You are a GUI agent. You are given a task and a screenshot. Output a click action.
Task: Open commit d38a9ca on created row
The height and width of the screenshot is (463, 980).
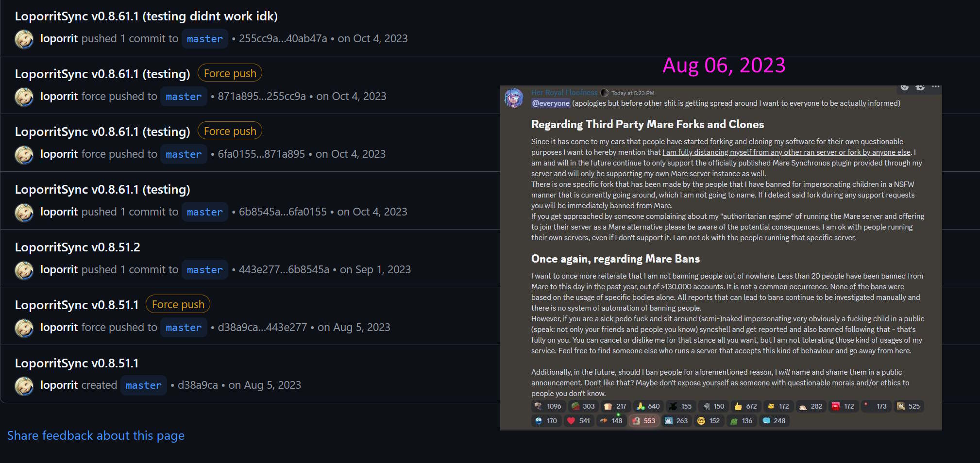point(198,385)
